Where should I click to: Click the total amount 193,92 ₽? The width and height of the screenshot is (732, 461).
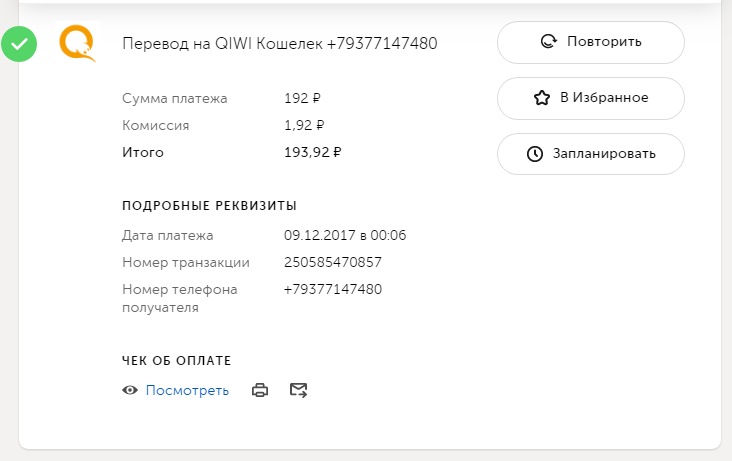[313, 153]
